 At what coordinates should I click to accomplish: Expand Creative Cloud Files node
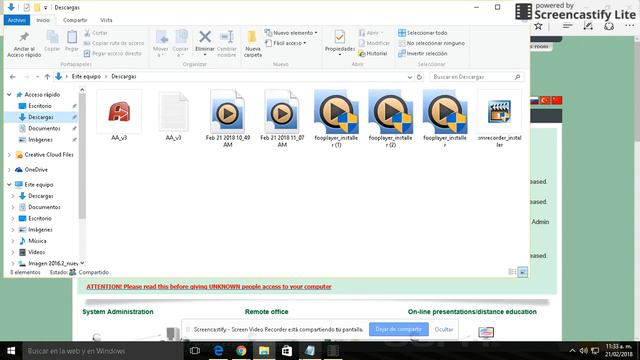pyautogui.click(x=9, y=155)
